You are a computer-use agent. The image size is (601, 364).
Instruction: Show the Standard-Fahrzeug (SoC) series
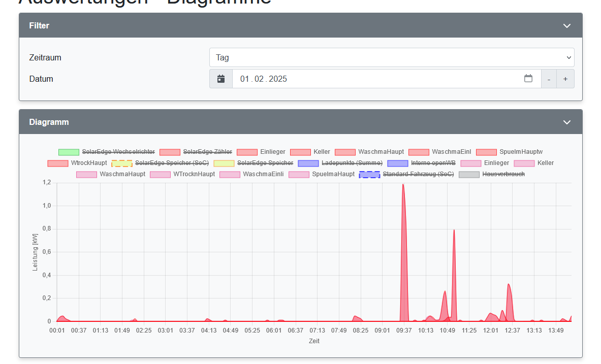coord(418,174)
